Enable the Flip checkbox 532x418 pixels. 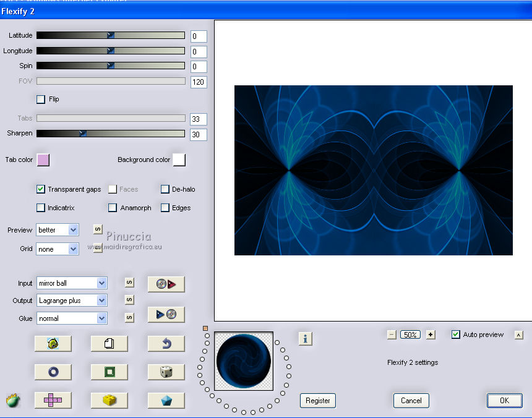(41, 99)
